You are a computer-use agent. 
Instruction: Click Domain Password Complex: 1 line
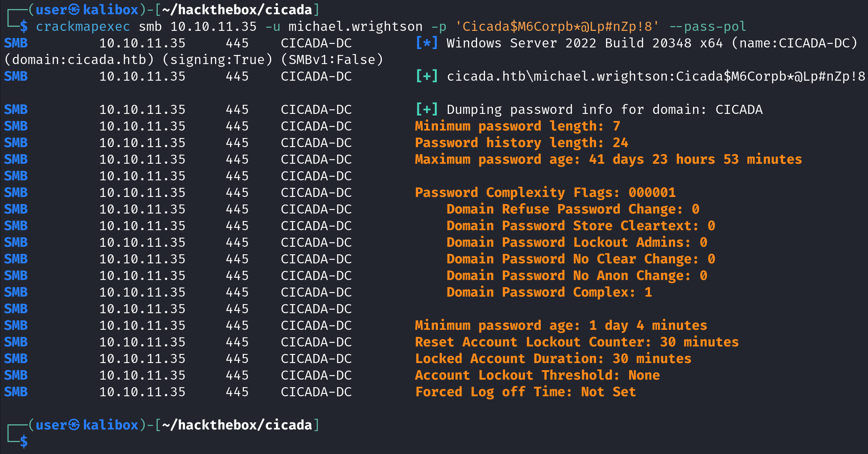549,292
